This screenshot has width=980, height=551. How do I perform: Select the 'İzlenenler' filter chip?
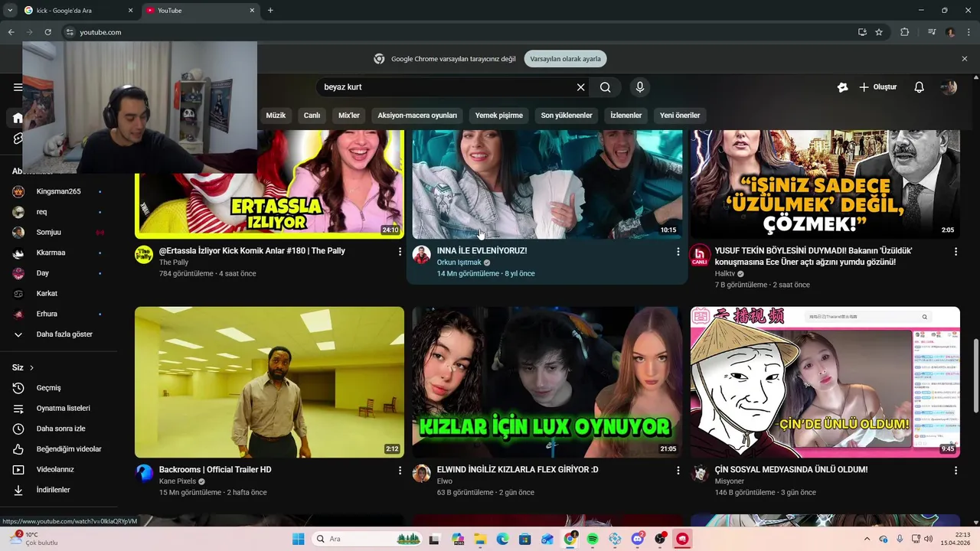[x=626, y=116]
